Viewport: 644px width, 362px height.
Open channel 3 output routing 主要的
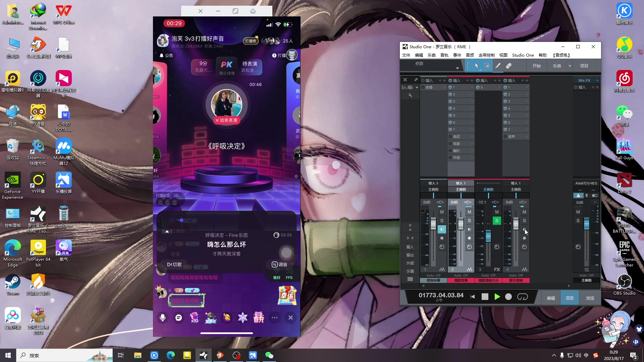coord(488,189)
